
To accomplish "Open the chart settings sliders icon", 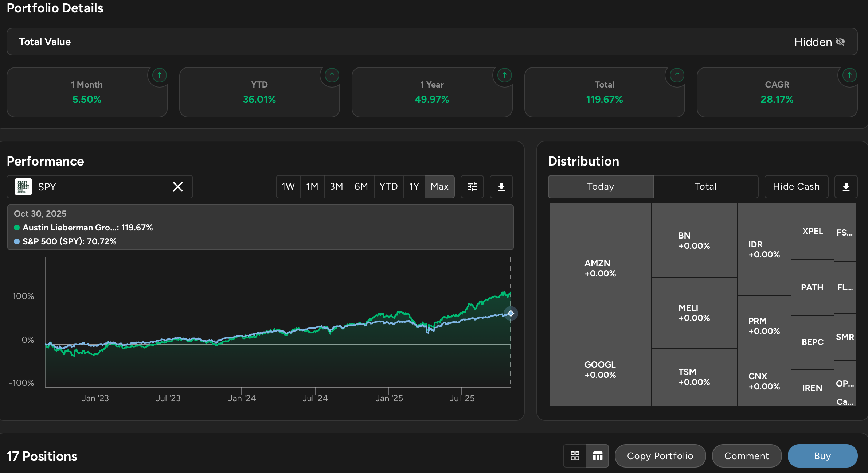I will [x=472, y=187].
